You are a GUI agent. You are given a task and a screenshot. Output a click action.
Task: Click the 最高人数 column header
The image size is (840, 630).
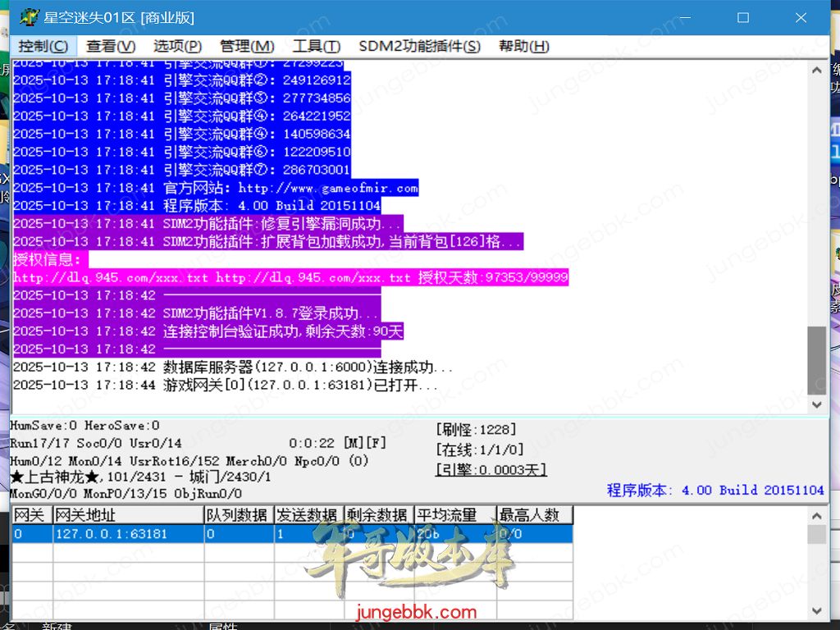coord(534,515)
